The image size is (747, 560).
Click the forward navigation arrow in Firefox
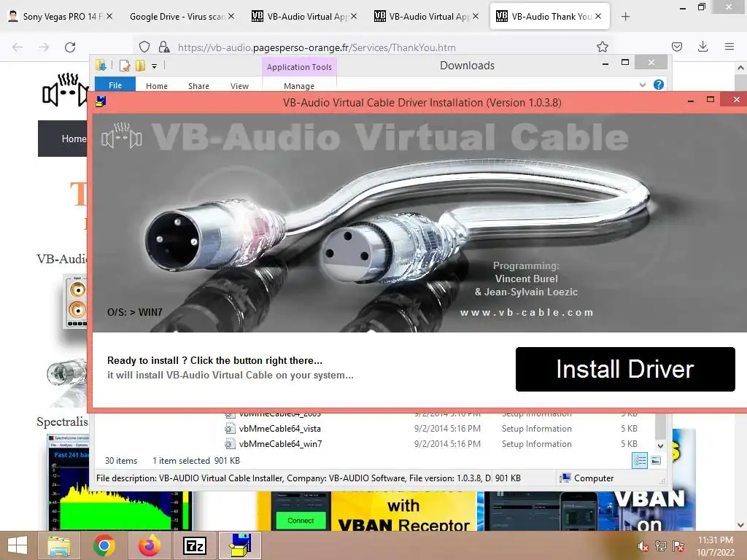44,47
